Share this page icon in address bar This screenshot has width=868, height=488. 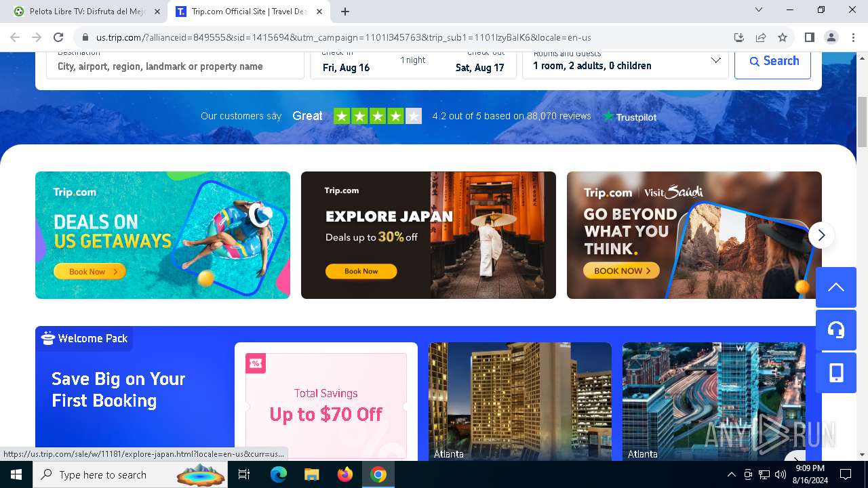click(761, 37)
